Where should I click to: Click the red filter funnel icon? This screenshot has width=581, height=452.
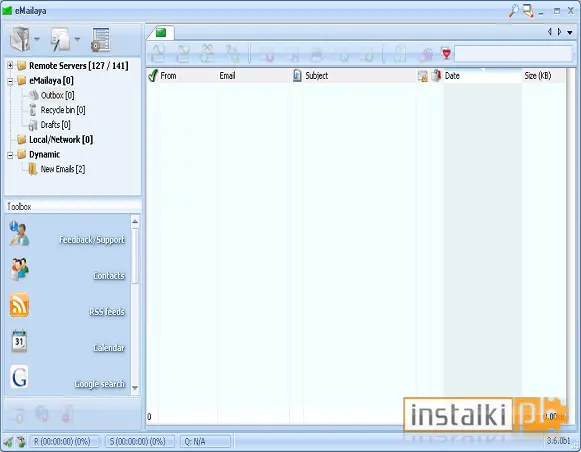pos(446,54)
